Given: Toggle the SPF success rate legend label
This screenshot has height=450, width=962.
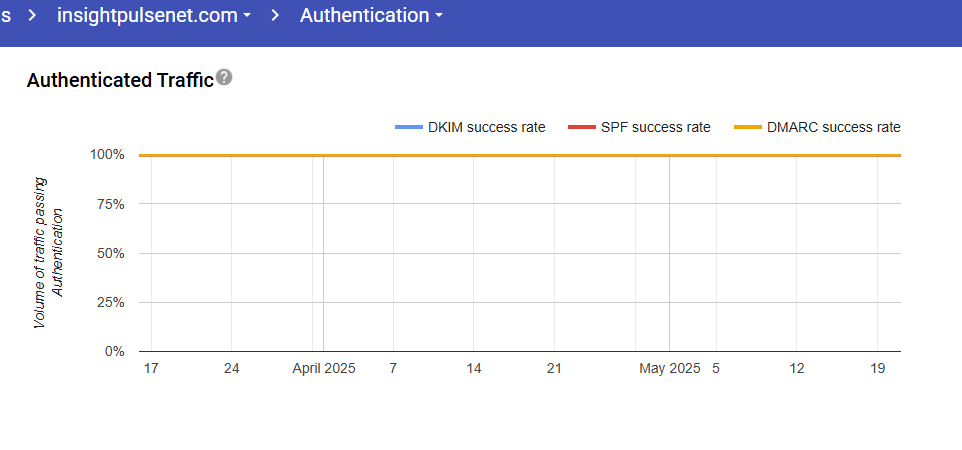Looking at the screenshot, I should click(x=656, y=127).
